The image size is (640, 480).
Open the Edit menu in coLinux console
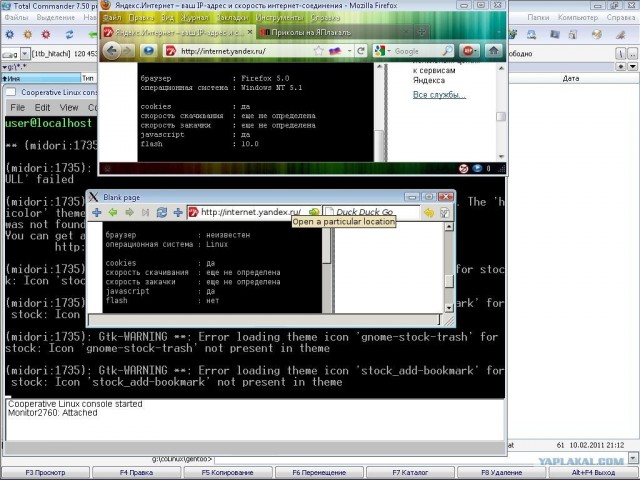pos(42,107)
